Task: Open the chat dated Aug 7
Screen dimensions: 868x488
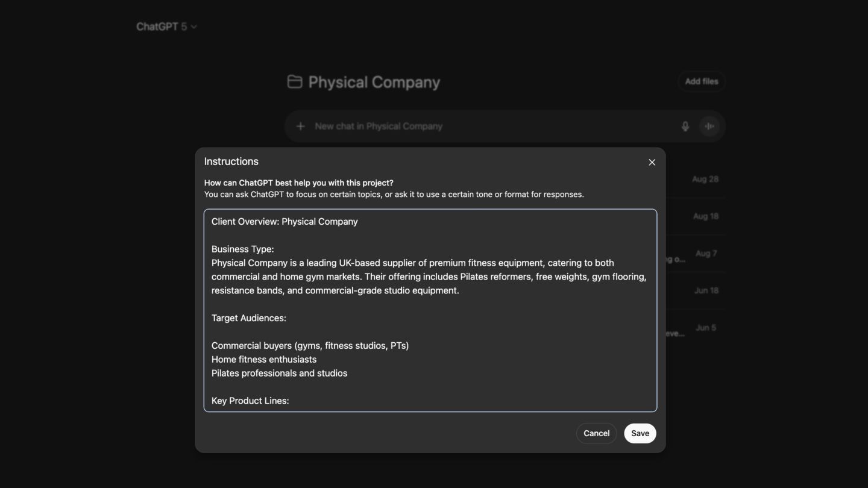Action: coord(706,254)
